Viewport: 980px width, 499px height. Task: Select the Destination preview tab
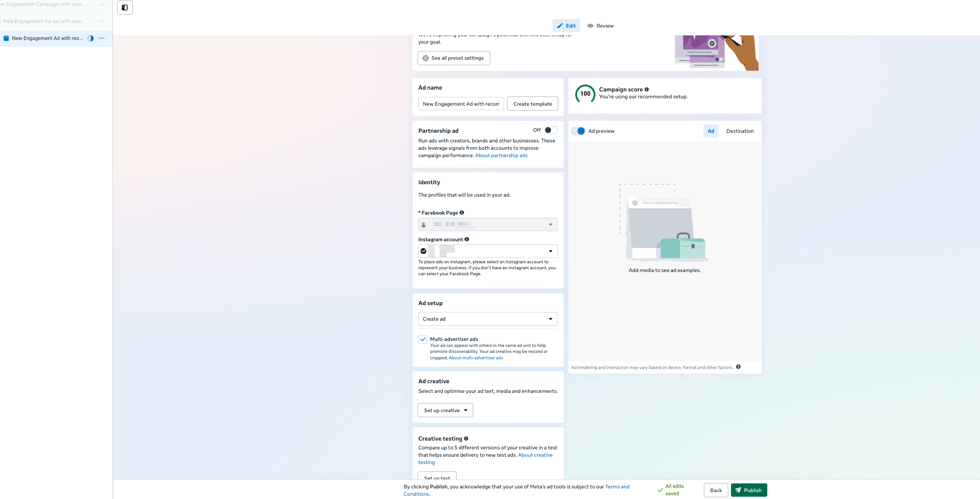(740, 131)
